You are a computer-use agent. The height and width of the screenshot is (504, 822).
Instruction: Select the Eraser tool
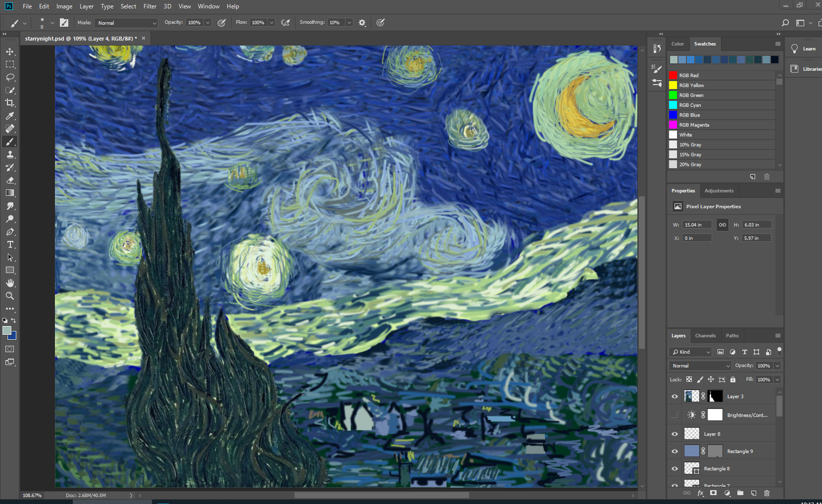click(x=10, y=180)
